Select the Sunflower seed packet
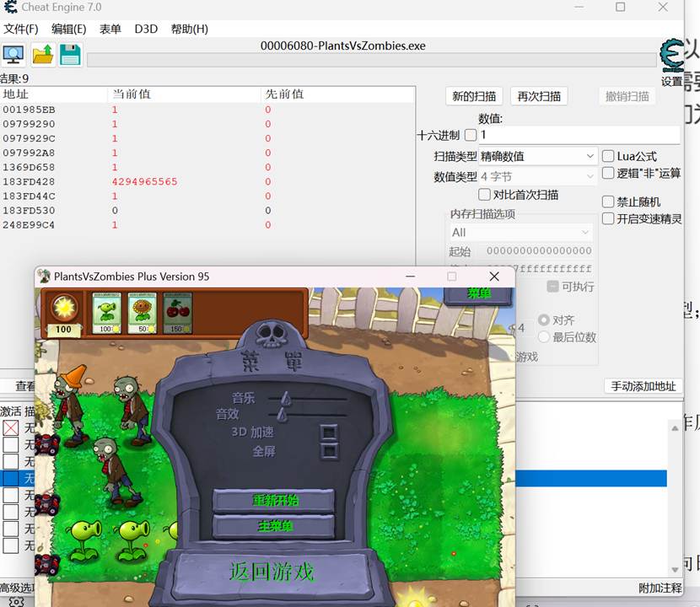Viewport: 700px width, 607px height. [142, 313]
